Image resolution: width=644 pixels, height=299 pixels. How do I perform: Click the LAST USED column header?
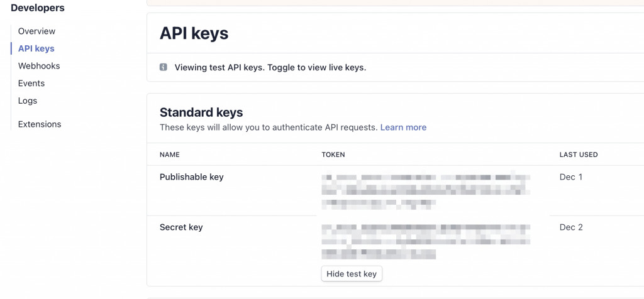click(579, 155)
